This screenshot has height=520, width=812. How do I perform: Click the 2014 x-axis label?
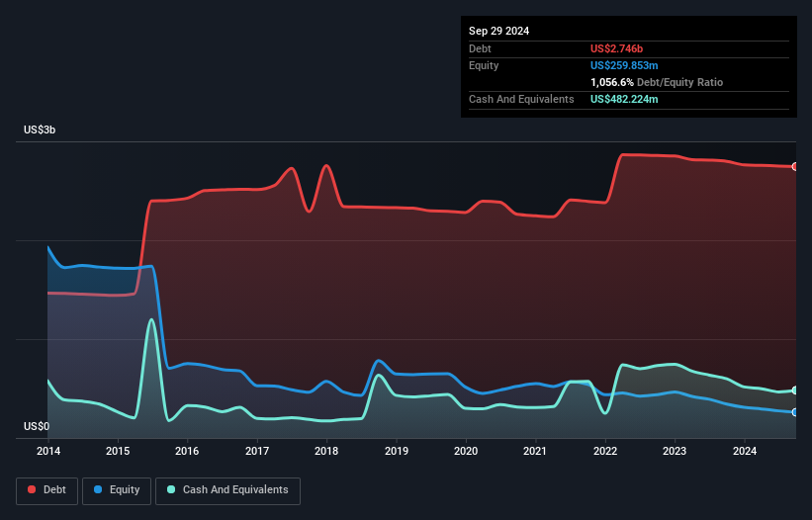(48, 451)
